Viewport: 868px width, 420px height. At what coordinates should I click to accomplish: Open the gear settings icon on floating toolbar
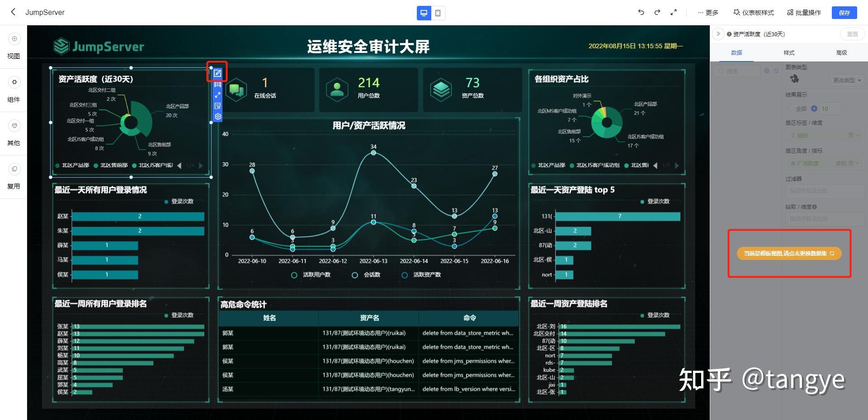218,117
